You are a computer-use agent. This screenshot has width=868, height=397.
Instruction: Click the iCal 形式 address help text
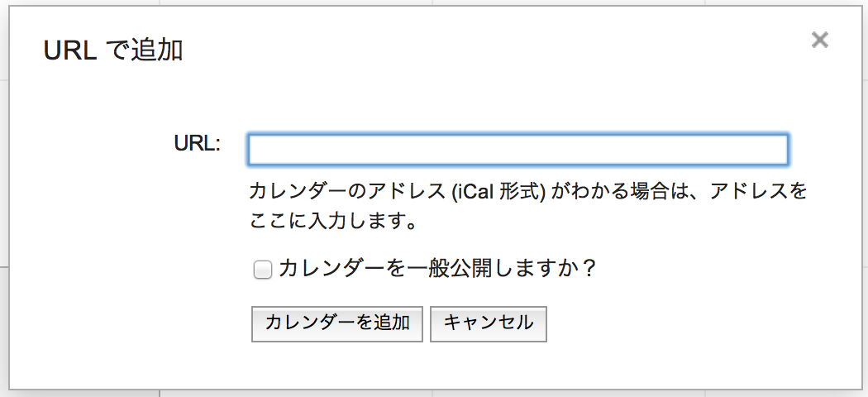pyautogui.click(x=527, y=207)
